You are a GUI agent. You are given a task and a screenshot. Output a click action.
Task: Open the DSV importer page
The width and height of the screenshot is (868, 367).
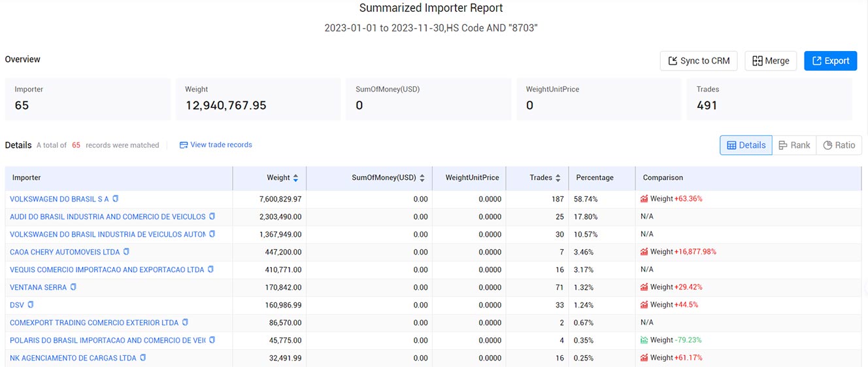point(17,305)
